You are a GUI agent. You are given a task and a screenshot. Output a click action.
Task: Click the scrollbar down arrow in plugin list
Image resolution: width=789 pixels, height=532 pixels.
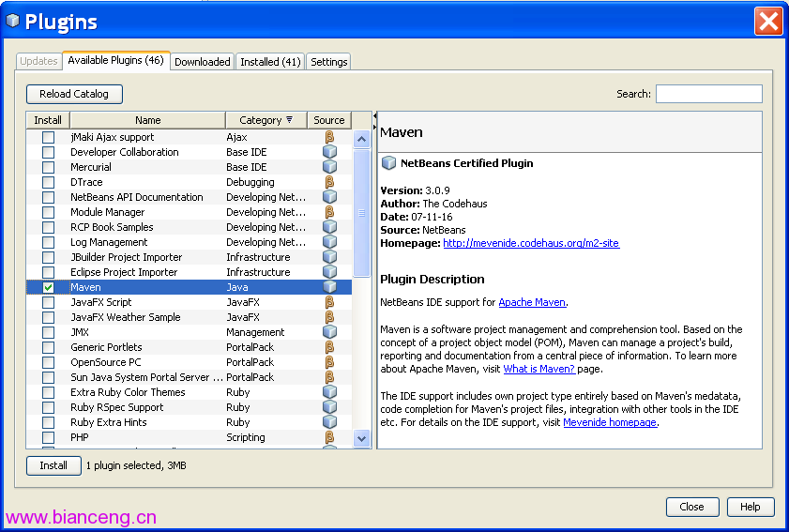(361, 438)
